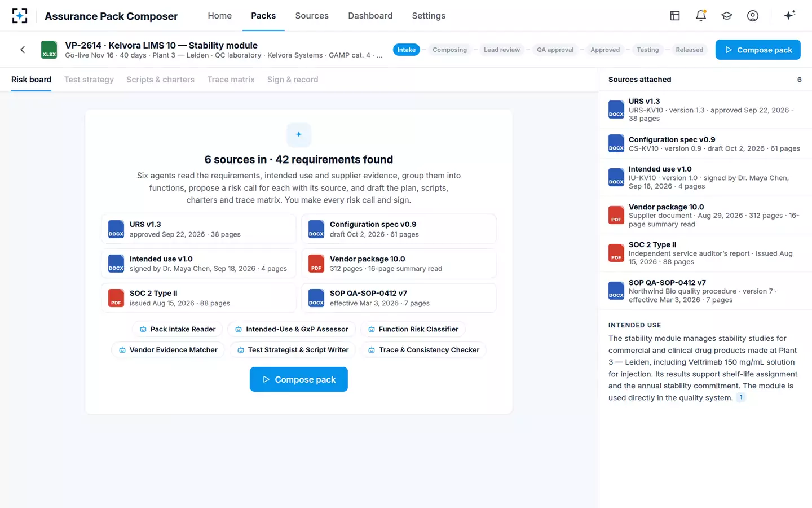Click the Assurance Pack Composer logo icon
812x508 pixels.
20,16
